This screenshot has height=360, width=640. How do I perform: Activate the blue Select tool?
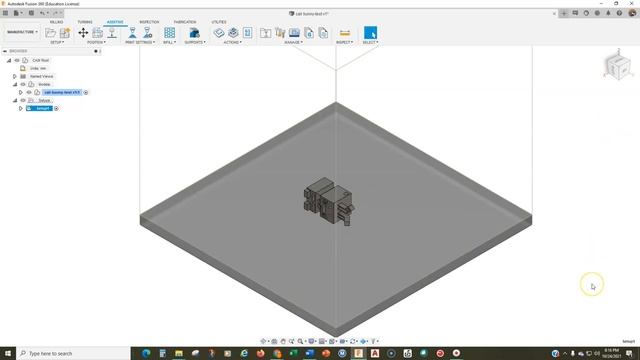pyautogui.click(x=370, y=33)
